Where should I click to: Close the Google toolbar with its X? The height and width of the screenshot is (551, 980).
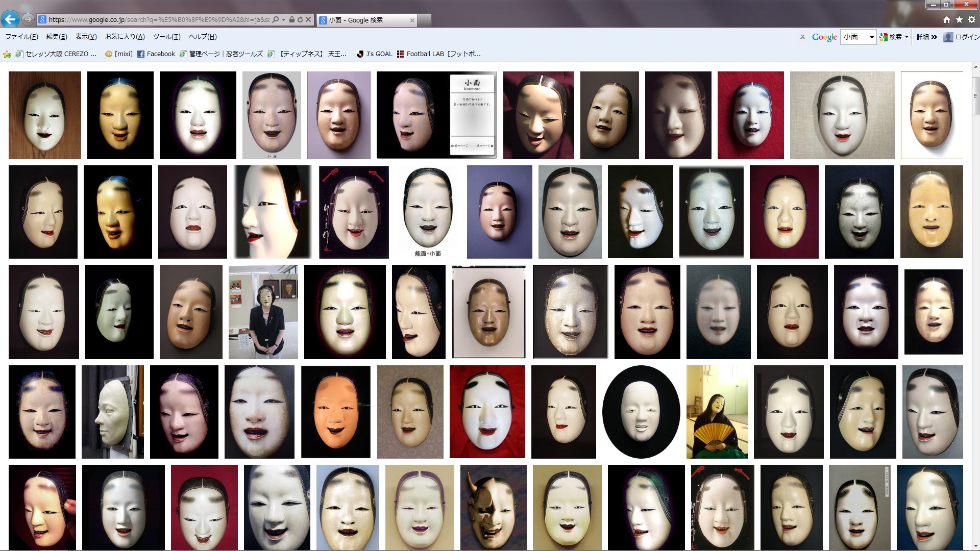(802, 37)
